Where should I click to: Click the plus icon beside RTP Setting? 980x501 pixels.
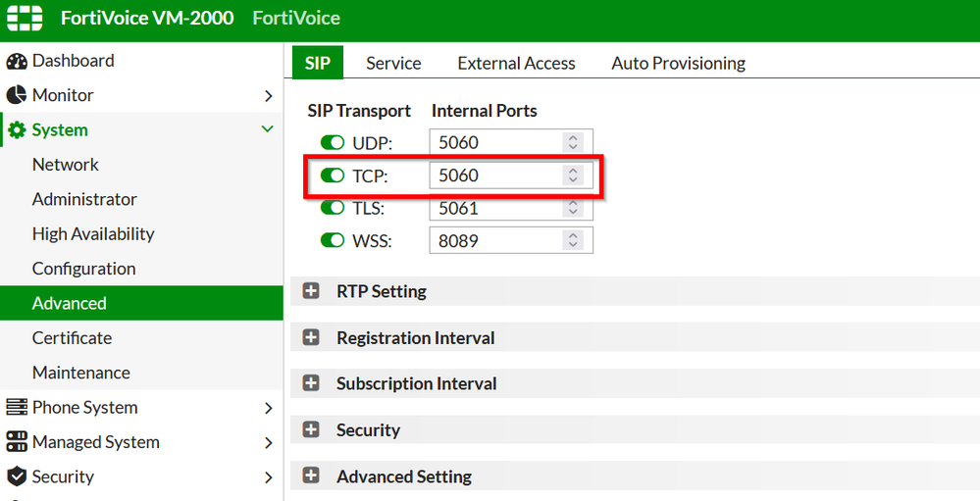312,291
